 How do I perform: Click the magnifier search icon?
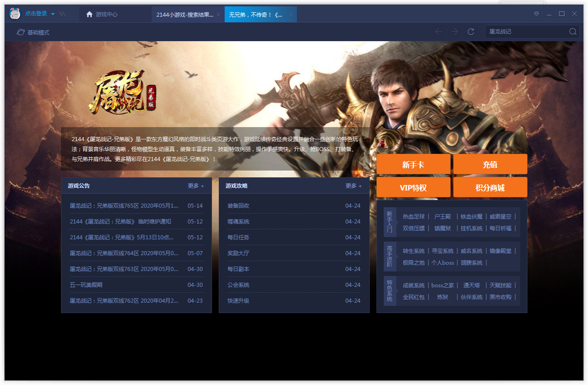573,32
